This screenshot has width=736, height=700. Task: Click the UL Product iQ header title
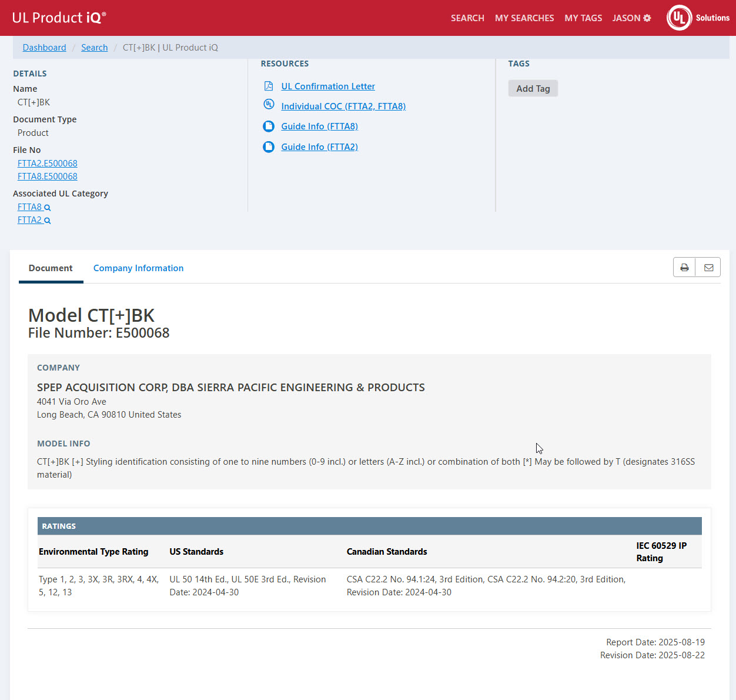point(59,18)
